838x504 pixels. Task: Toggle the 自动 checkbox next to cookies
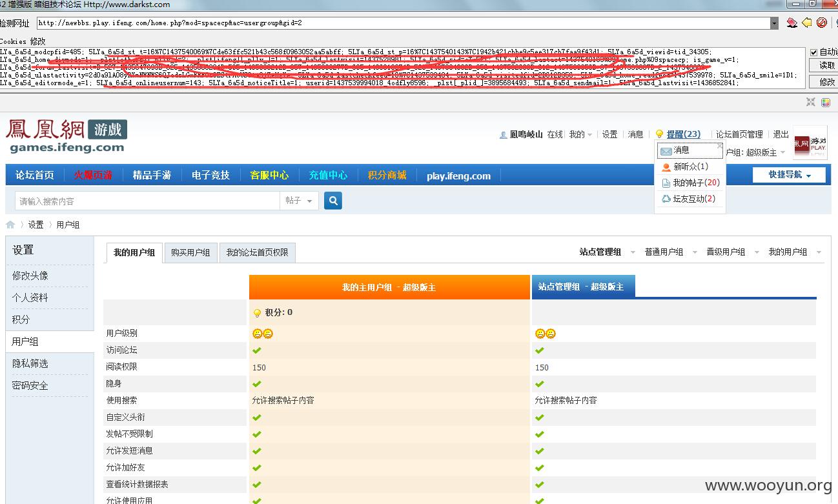813,52
